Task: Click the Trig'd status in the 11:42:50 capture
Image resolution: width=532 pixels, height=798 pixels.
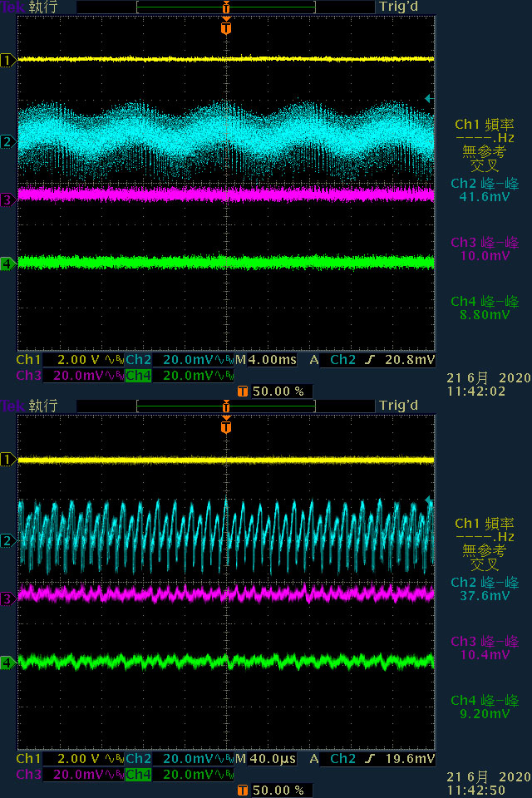Action: tap(399, 406)
